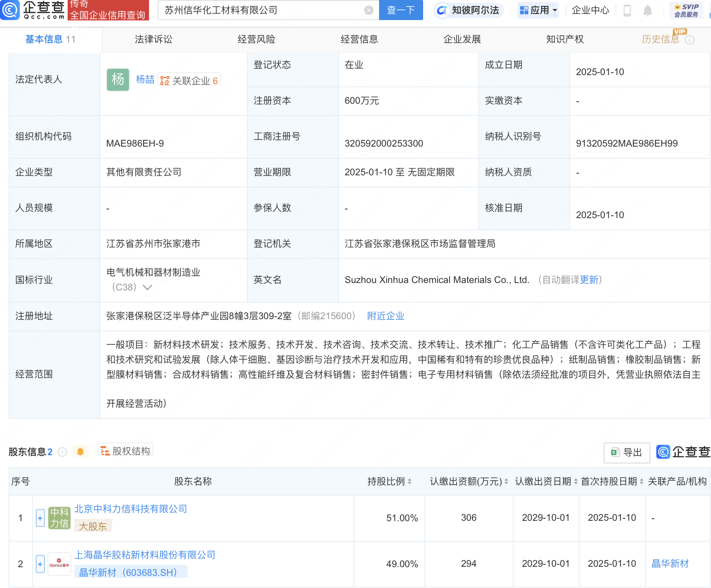Image resolution: width=711 pixels, height=588 pixels.
Task: Open 历史信息 VIP tab
Action: coord(661,39)
